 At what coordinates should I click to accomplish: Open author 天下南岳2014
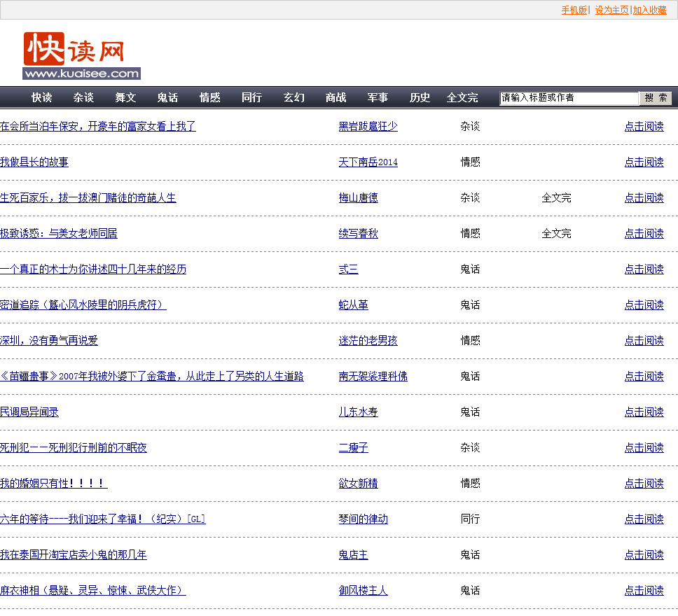coord(368,162)
